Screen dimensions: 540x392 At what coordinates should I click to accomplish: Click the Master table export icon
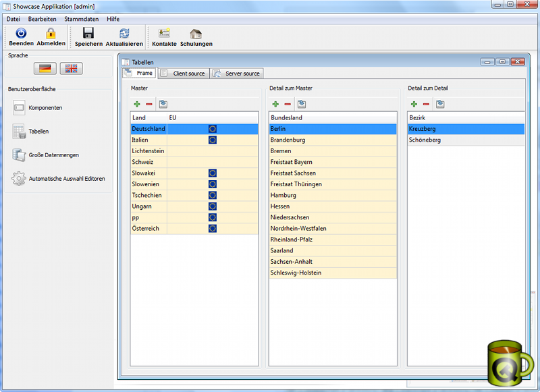pyautogui.click(x=163, y=104)
